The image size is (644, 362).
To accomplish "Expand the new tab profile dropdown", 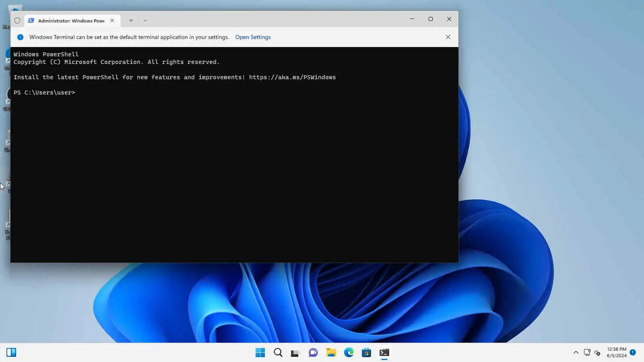I will 145,21.
